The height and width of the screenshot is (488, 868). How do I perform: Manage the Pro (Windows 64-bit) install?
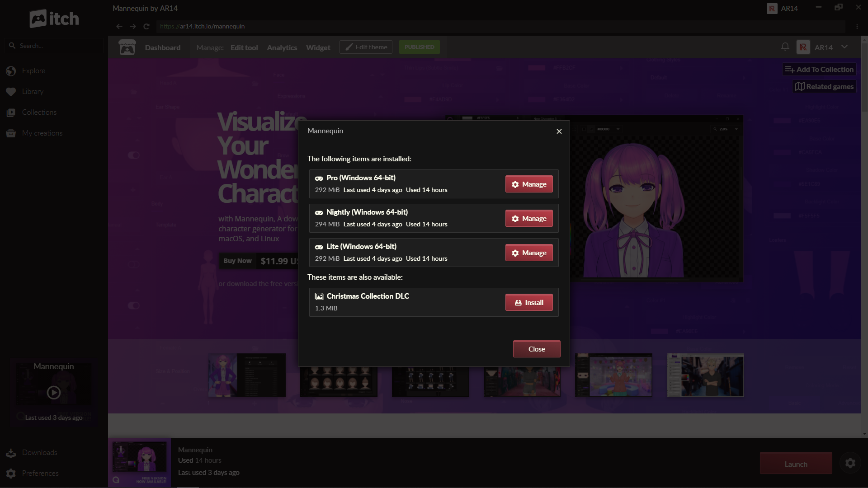pyautogui.click(x=529, y=184)
